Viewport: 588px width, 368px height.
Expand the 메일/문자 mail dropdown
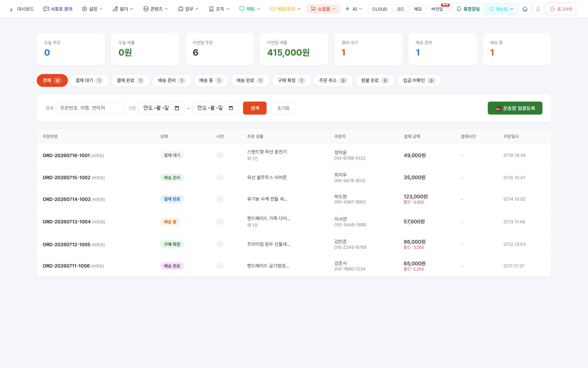[x=285, y=9]
